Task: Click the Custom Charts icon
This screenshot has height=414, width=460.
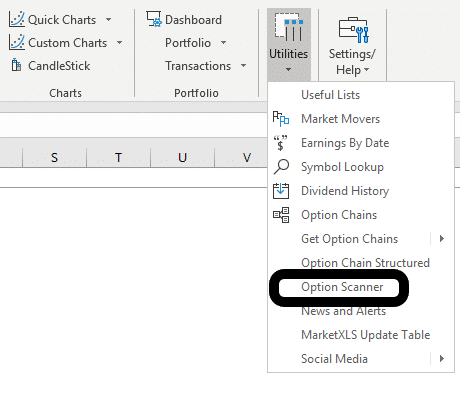Action: point(17,42)
